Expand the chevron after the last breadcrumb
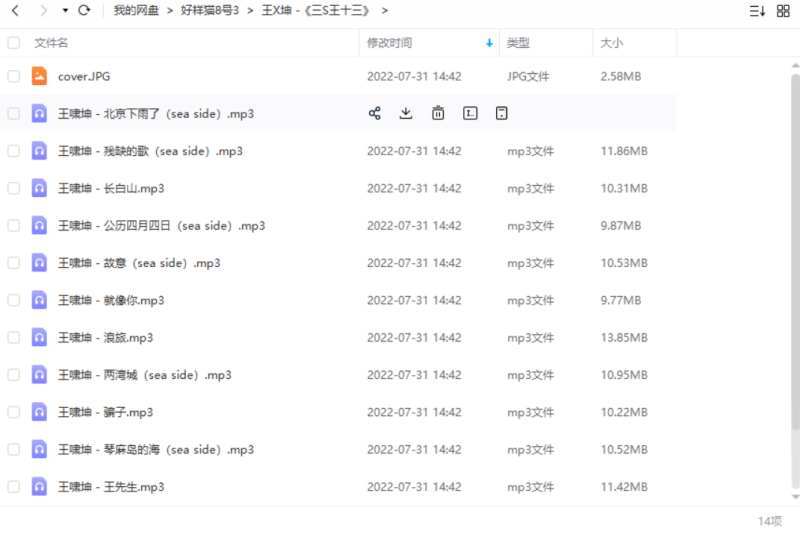800x534 pixels. point(385,10)
